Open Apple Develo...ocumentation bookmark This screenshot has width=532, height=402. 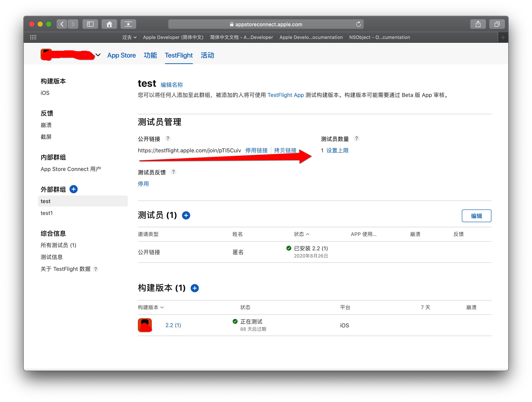(311, 37)
